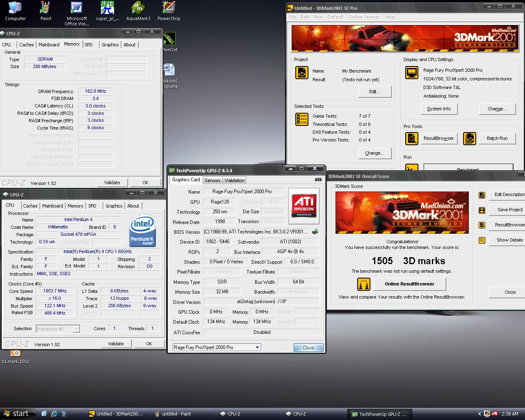Open the Help menu in 3DMark2001

pyautogui.click(x=390, y=17)
